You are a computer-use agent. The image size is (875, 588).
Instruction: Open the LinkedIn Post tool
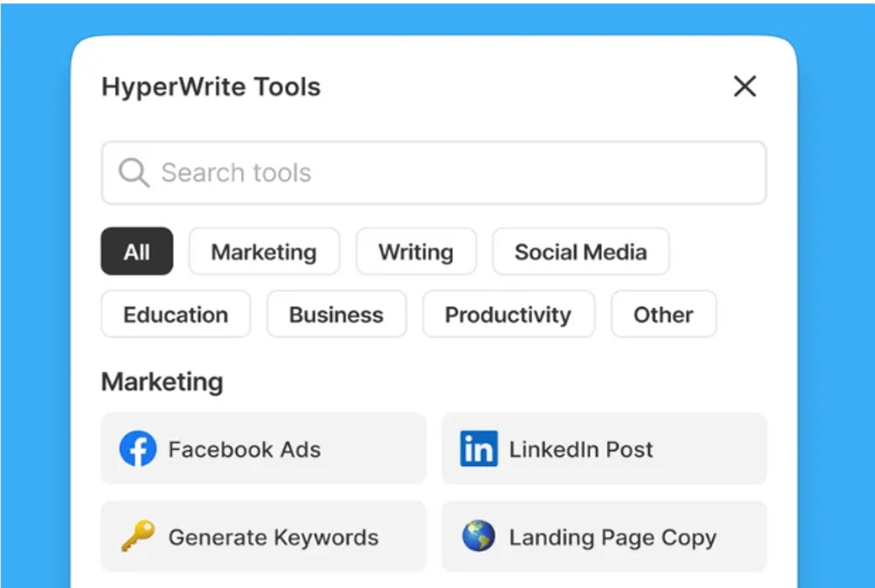point(604,449)
